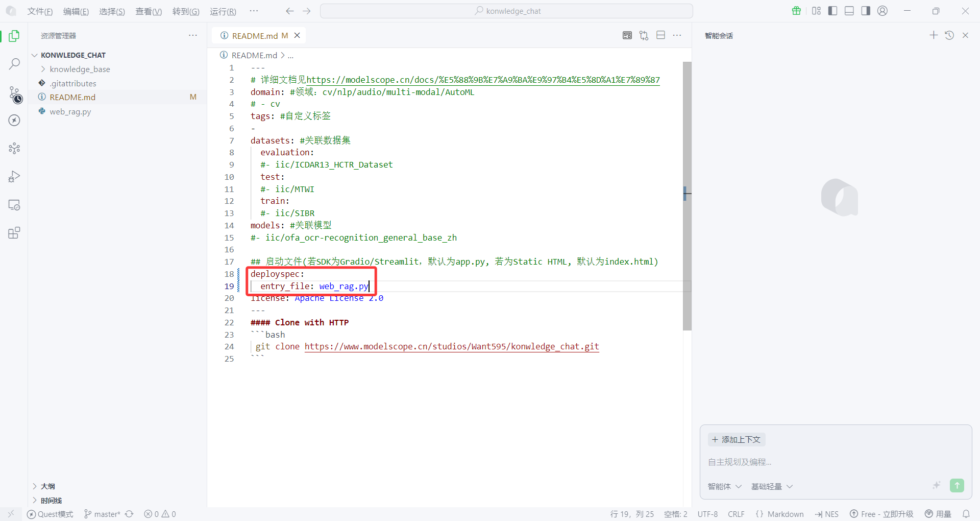
Task: Click the sync changes icon beside master*
Action: pos(129,514)
